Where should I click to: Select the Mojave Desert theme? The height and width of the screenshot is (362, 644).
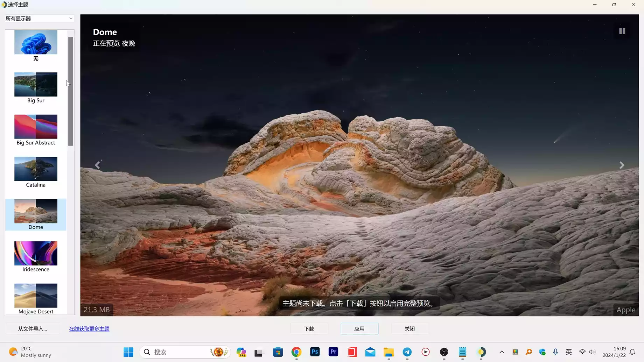pos(36,296)
